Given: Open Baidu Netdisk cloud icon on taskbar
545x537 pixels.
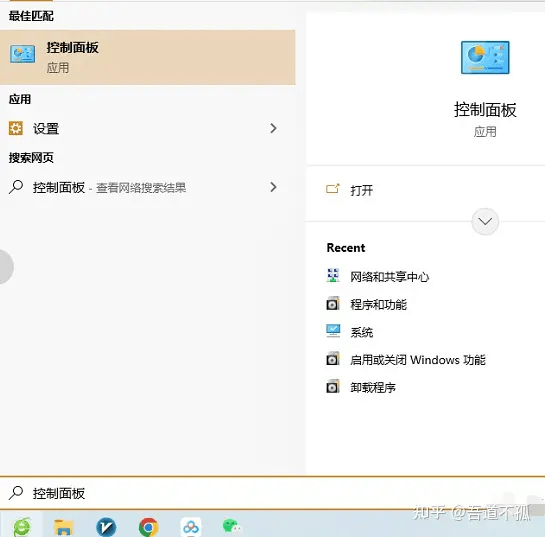Looking at the screenshot, I should coord(191,527).
